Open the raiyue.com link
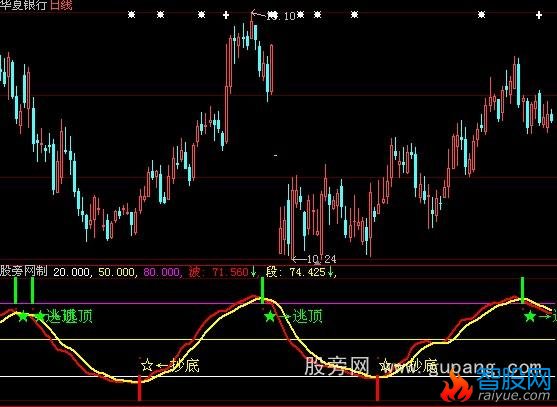 [x=514, y=395]
